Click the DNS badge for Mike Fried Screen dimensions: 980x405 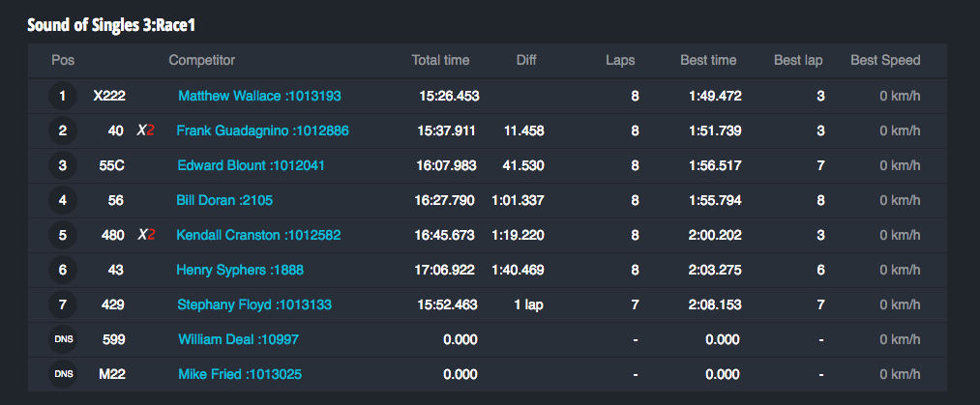click(63, 375)
